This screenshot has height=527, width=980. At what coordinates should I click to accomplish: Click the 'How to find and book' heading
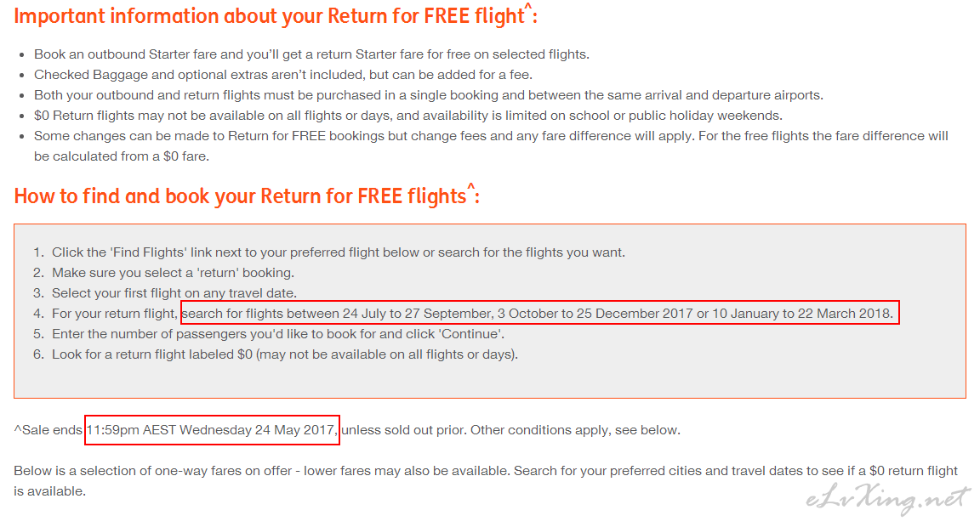[x=246, y=195]
